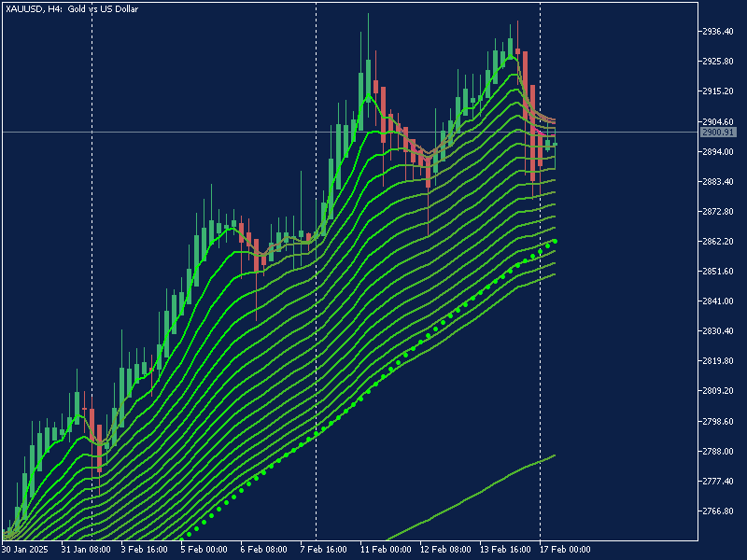The height and width of the screenshot is (560, 747).
Task: Click price scale value 2809.20
Action: point(718,391)
